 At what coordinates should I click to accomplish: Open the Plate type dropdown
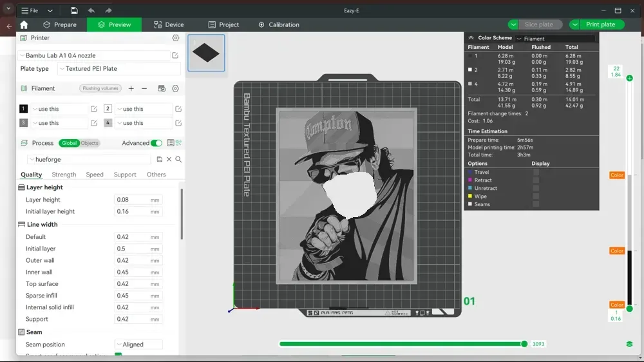[x=118, y=69]
